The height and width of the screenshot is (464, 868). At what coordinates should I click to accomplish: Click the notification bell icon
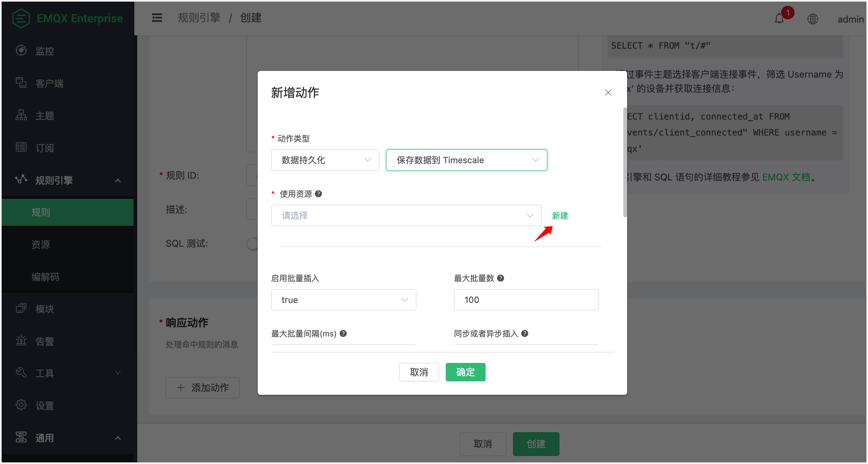(779, 19)
